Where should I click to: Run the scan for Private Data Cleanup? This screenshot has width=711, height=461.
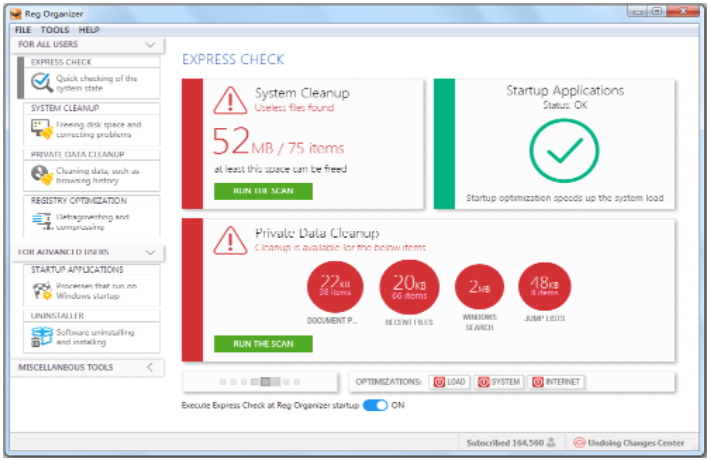coord(263,344)
